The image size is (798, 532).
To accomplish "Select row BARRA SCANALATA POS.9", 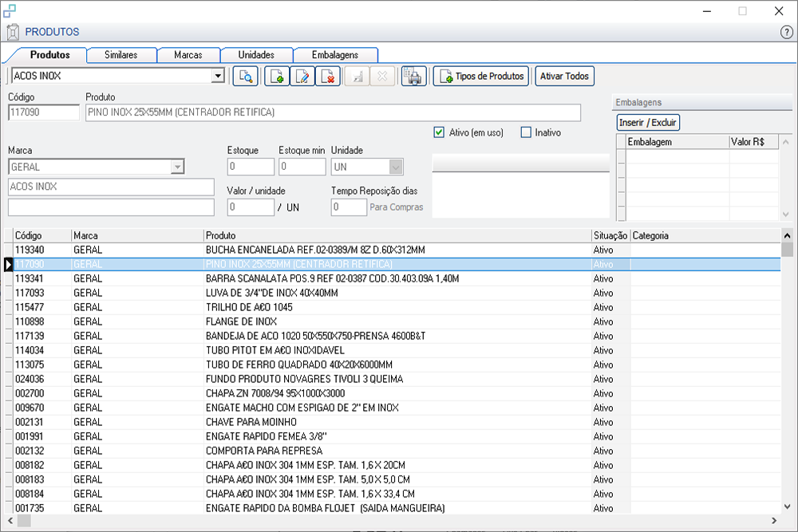I will pos(397,278).
